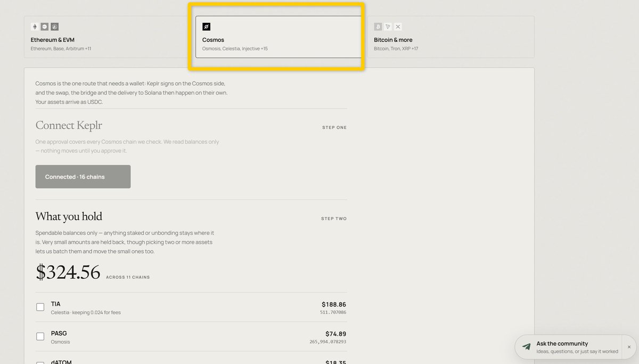Click the STEP TWO label
Image resolution: width=639 pixels, height=364 pixels.
[334, 219]
